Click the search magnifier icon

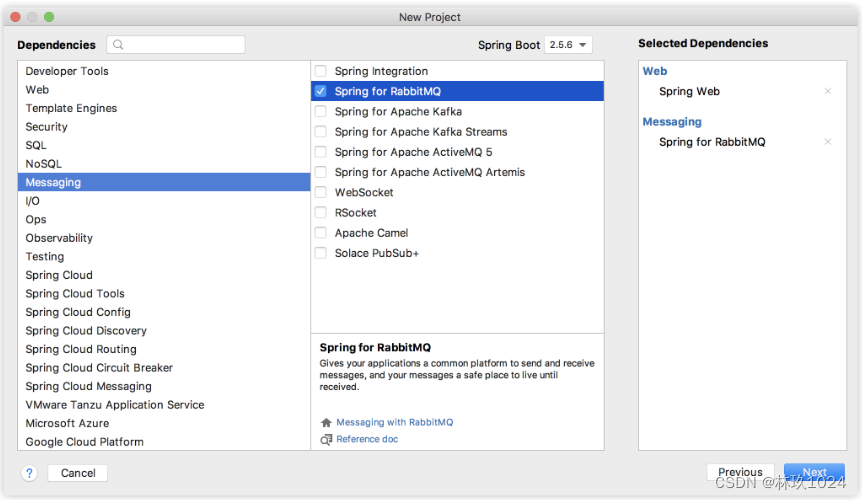(118, 45)
